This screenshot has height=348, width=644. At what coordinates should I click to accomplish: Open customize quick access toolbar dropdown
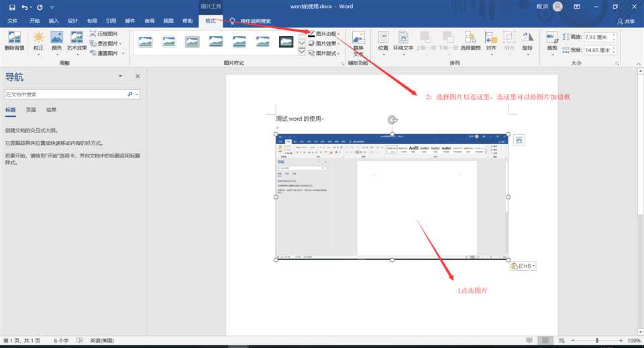point(52,7)
